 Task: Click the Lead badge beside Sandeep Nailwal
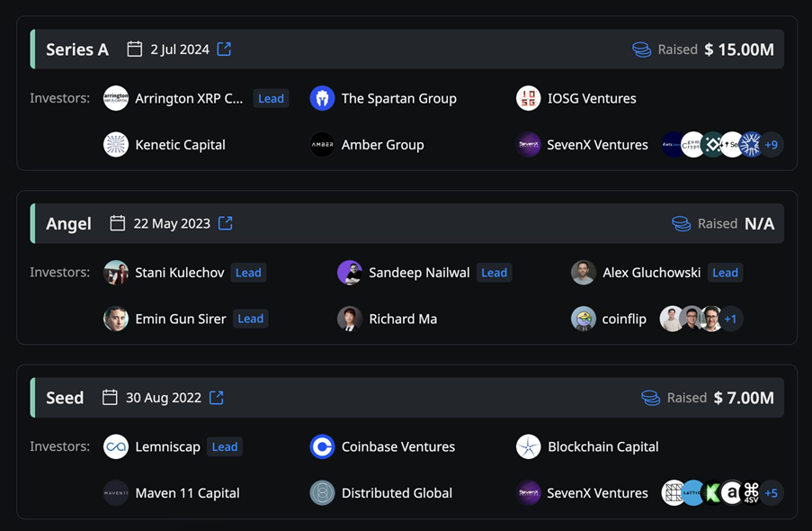tap(494, 273)
